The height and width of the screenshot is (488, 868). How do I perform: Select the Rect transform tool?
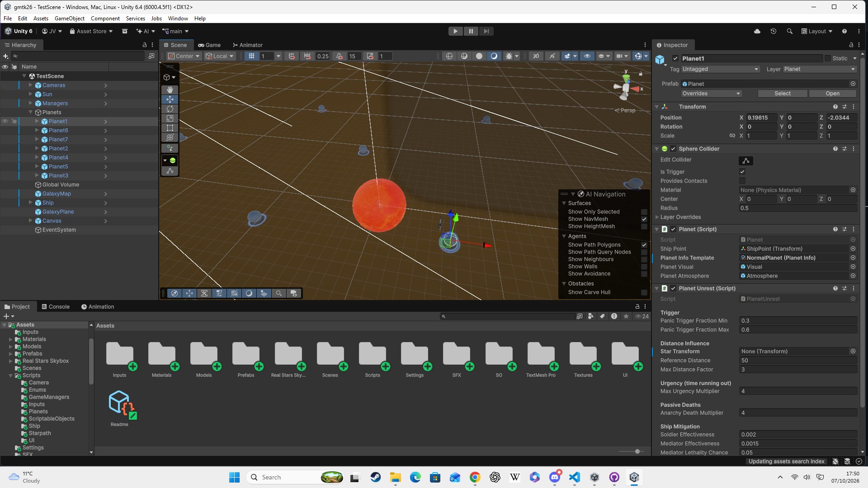pos(170,128)
